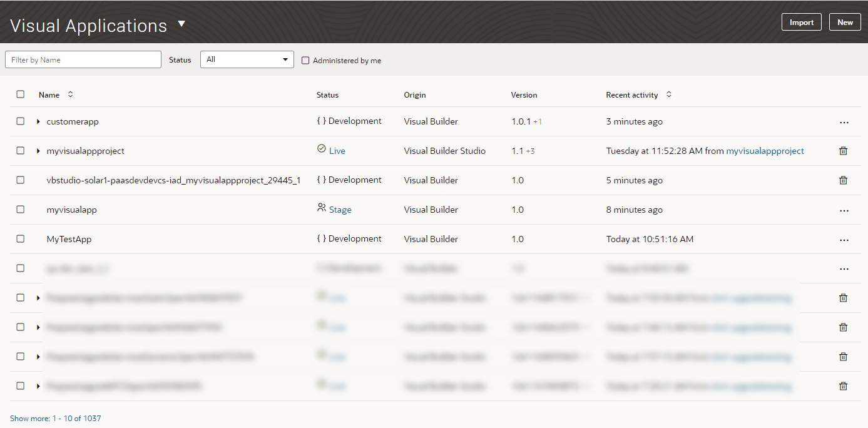Open the vbstudio-solar1-paasdevdevcs-iad application name

click(173, 180)
